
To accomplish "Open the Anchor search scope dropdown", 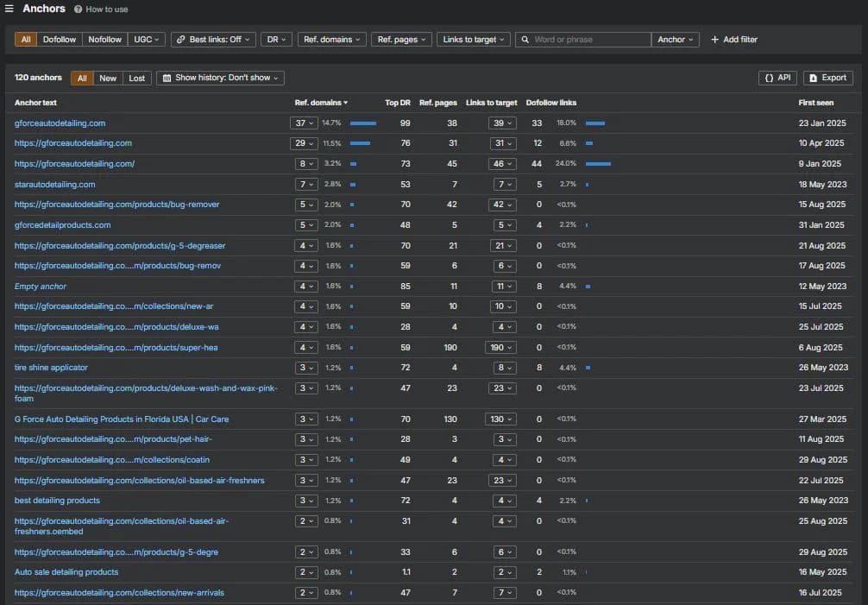I will pos(675,40).
